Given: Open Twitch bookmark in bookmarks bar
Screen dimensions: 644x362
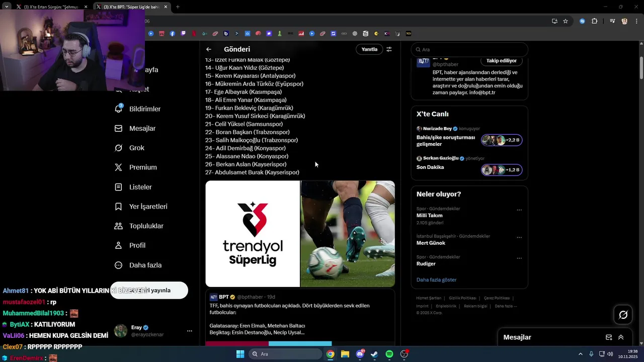Looking at the screenshot, I should coord(183,34).
